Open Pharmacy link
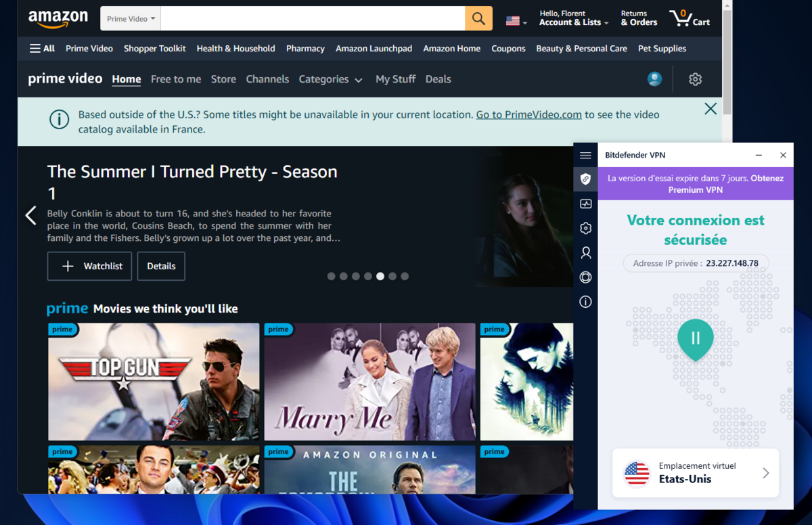Image resolution: width=812 pixels, height=525 pixels. click(305, 49)
